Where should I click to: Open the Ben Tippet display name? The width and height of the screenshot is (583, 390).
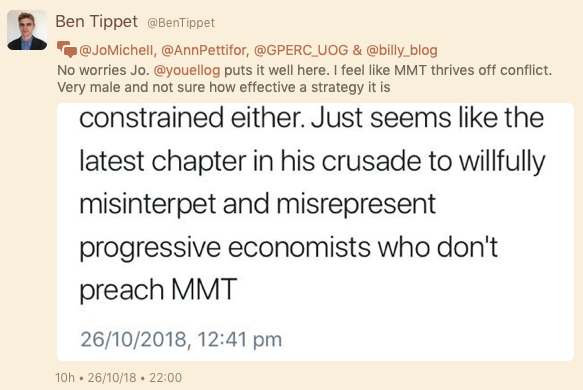tap(97, 22)
